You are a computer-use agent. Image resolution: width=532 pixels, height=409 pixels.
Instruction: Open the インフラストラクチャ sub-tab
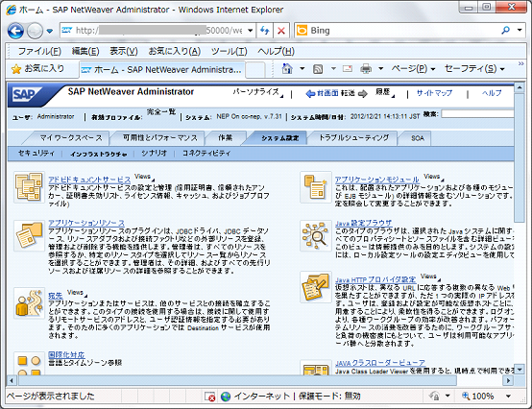coord(98,154)
